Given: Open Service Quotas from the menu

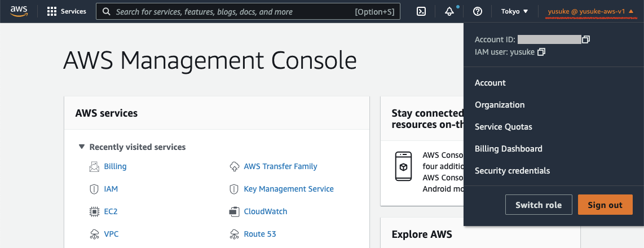Looking at the screenshot, I should 503,127.
